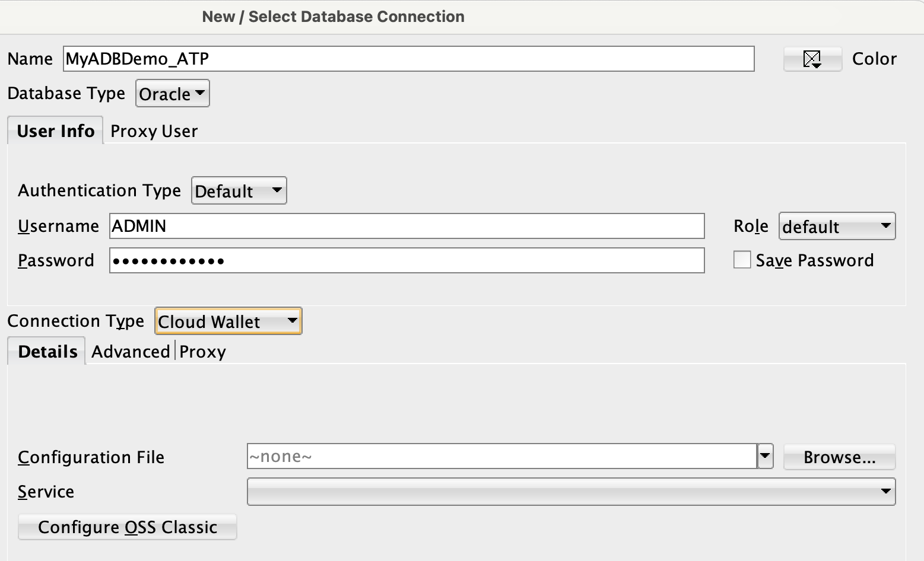Enable the Save Password checkbox
The width and height of the screenshot is (924, 561).
pyautogui.click(x=742, y=260)
